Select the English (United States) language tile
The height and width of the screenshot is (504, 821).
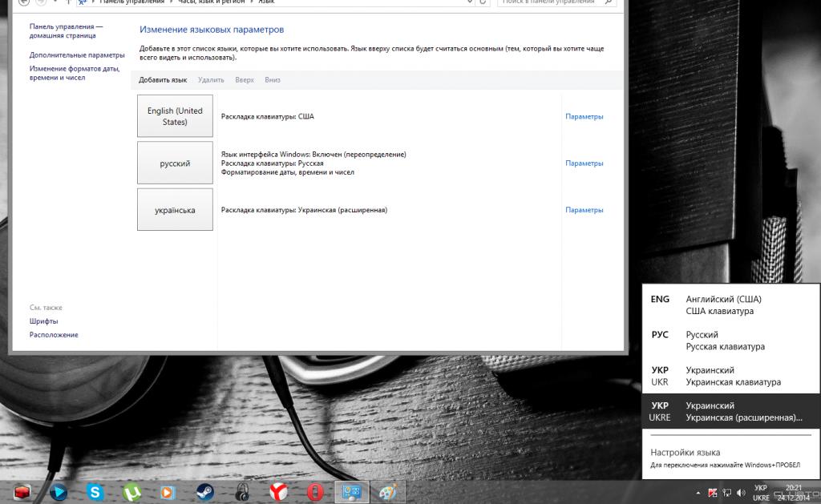(x=175, y=116)
